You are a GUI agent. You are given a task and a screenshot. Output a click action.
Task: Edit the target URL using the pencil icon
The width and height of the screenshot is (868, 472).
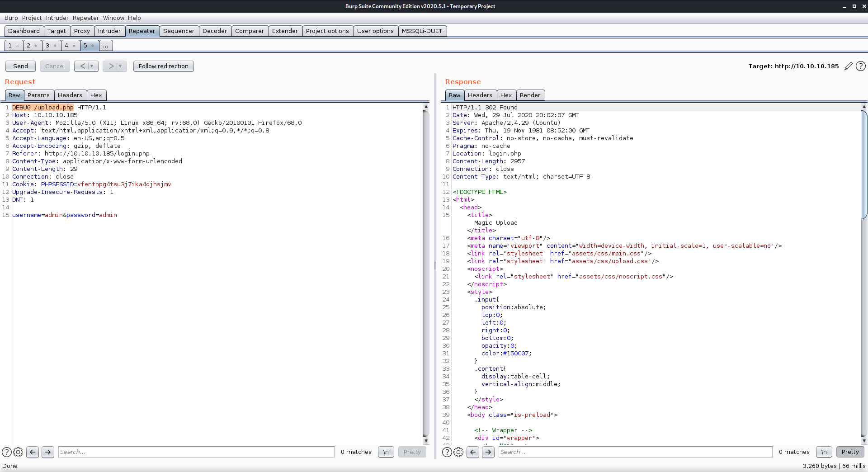point(848,66)
